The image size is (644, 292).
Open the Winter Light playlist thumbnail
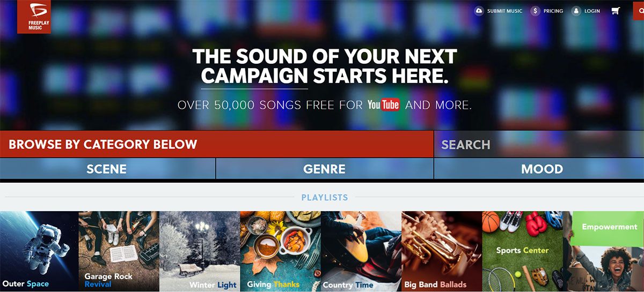pyautogui.click(x=200, y=251)
